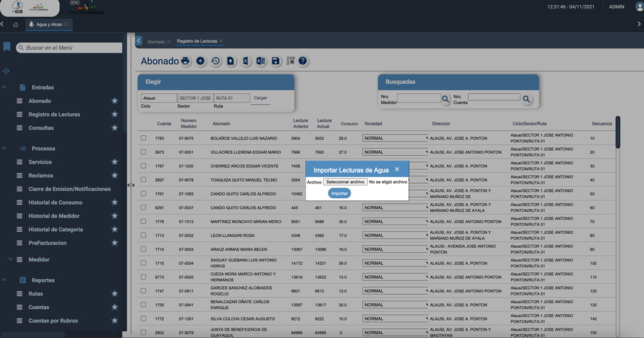Click the home icon in top bar
644x338 pixels.
pos(15,24)
